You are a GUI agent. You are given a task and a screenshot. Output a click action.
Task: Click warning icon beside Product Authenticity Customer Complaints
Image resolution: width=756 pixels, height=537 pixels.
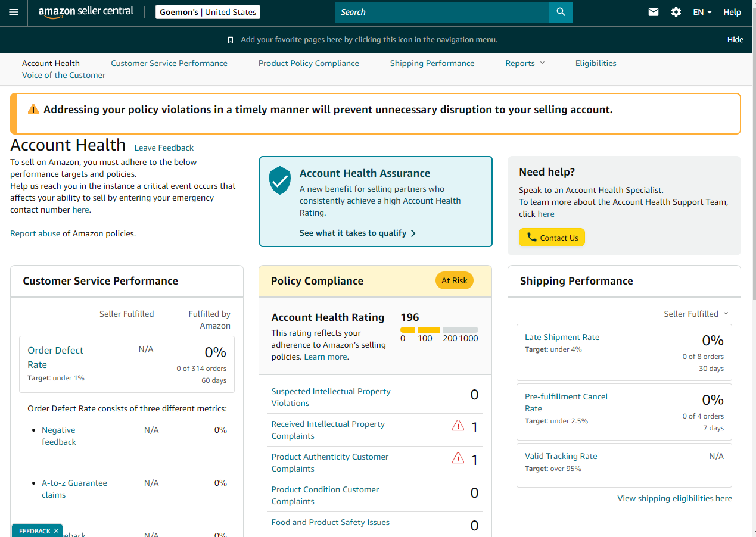pyautogui.click(x=458, y=458)
